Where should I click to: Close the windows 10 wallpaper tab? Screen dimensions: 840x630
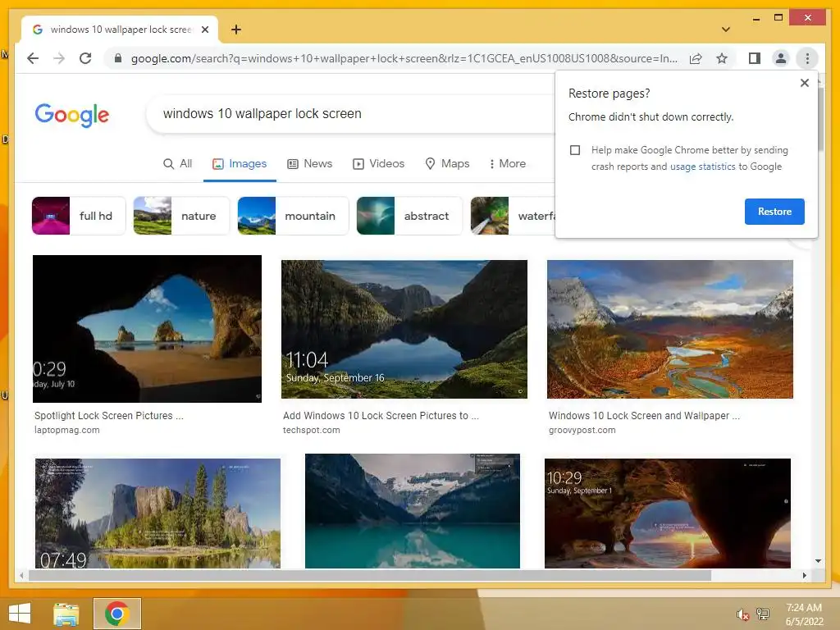pyautogui.click(x=204, y=30)
